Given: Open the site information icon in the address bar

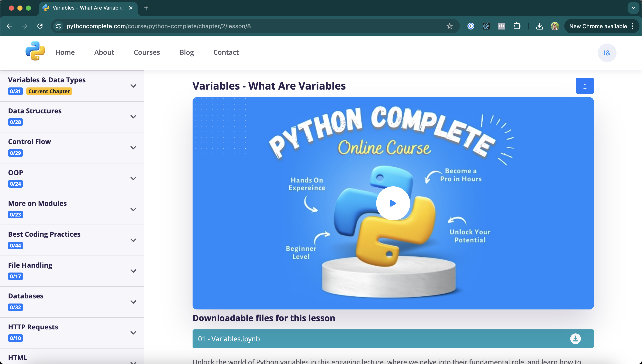Looking at the screenshot, I should click(58, 26).
